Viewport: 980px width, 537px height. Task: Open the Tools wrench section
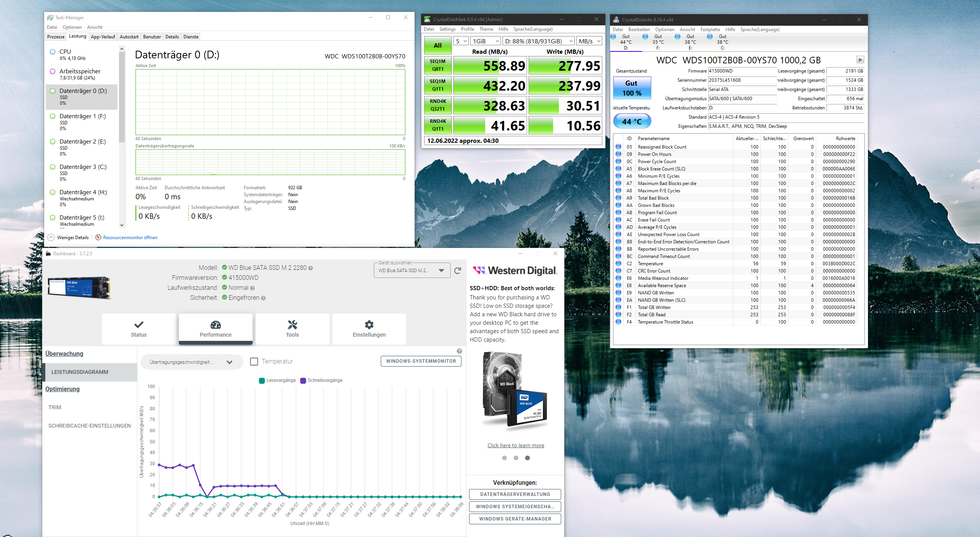point(292,329)
